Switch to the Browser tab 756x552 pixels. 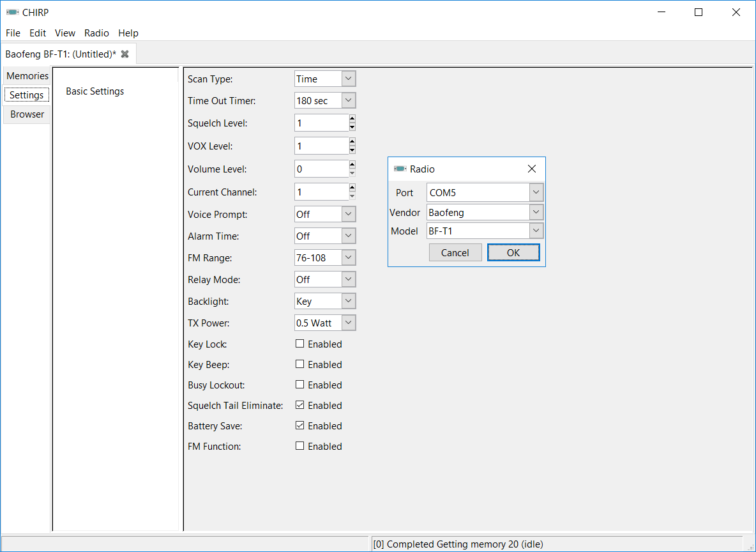point(27,114)
